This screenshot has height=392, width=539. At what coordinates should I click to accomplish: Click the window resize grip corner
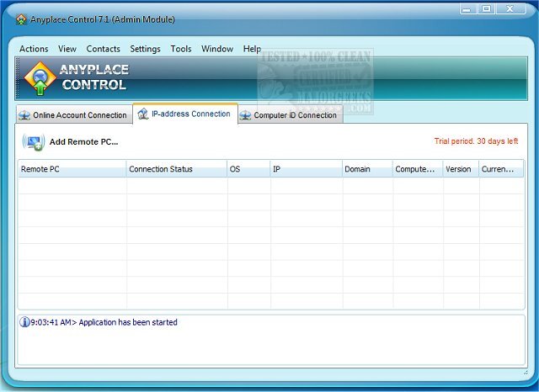526,373
